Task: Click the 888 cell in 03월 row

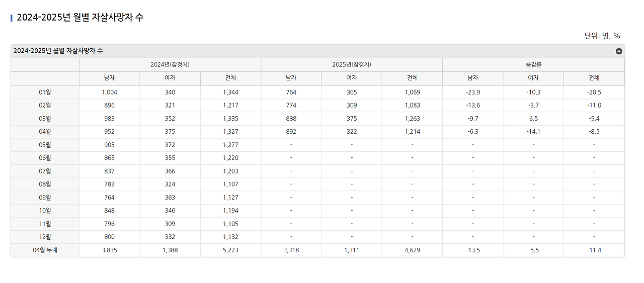Action: click(x=291, y=119)
